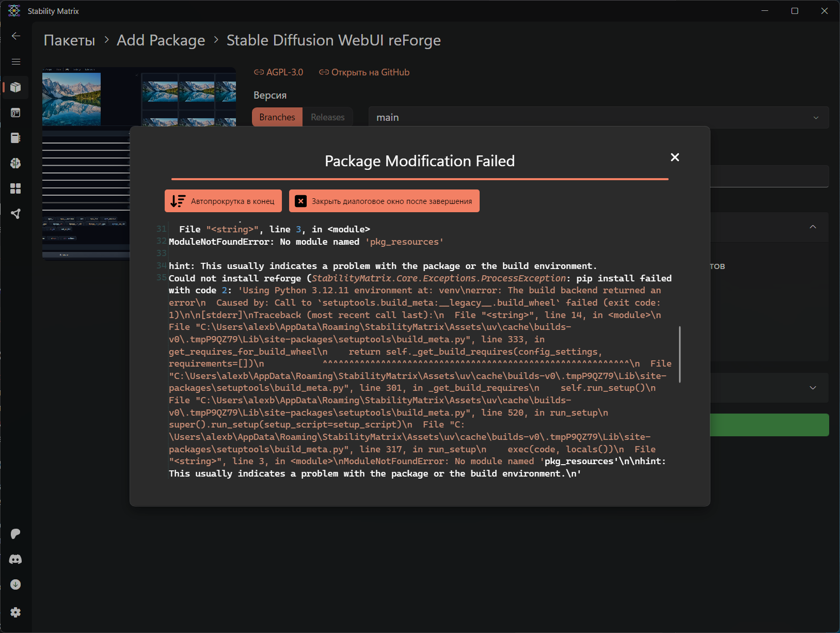Viewport: 840px width, 633px height.
Task: Open the notebook icon in the sidebar
Action: pyautogui.click(x=15, y=138)
